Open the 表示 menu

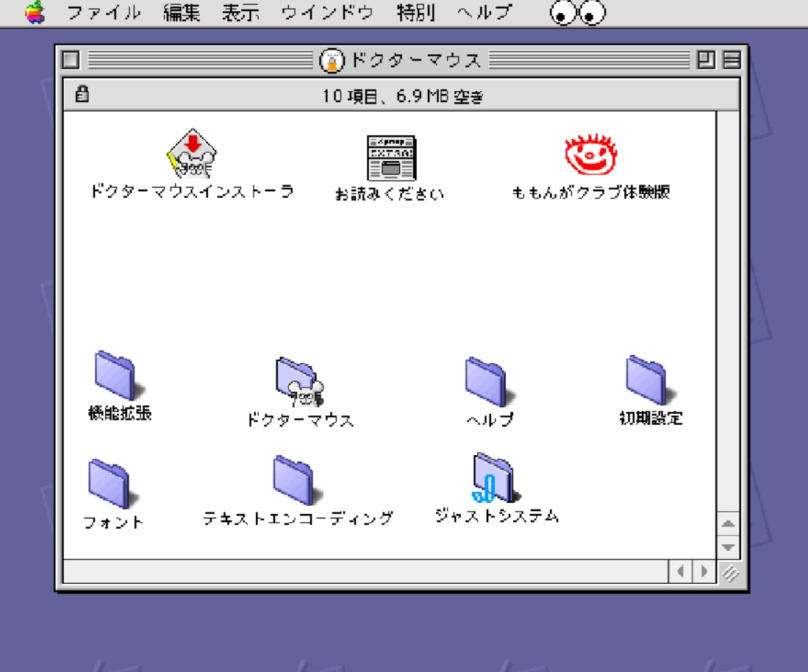[x=240, y=12]
